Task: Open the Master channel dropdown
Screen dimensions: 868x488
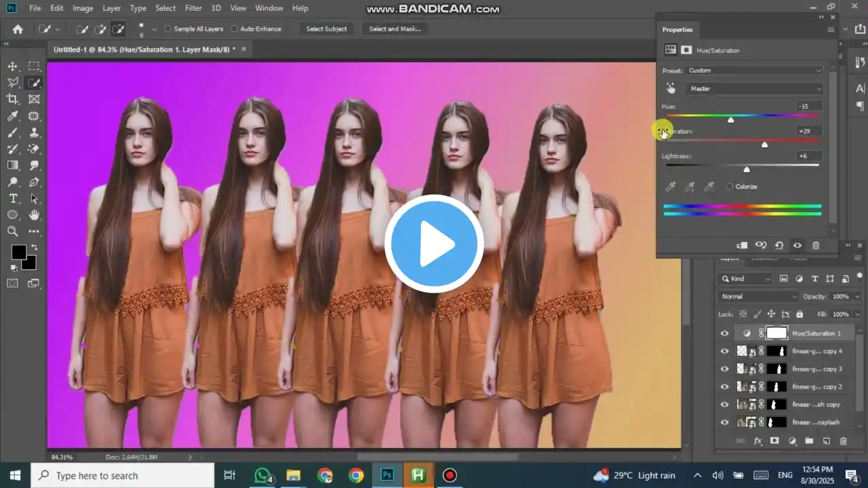Action: (755, 88)
